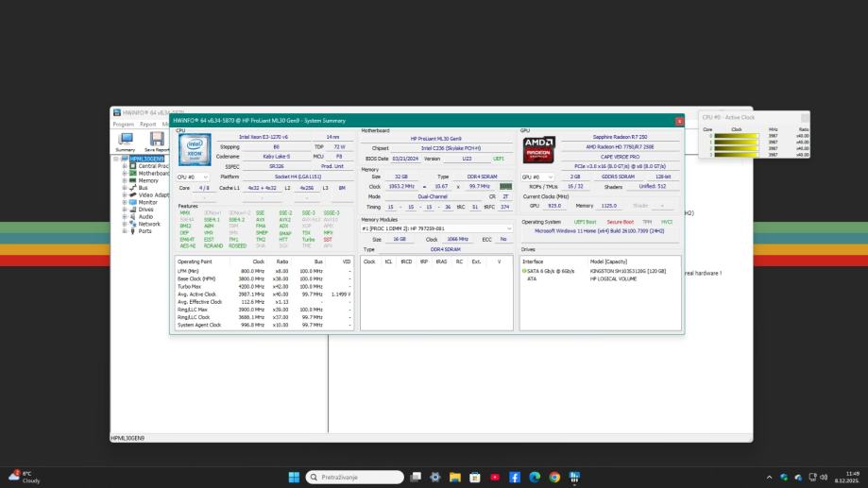This screenshot has width=868, height=488.
Task: Click the Save Report floppy icon
Action: (157, 141)
